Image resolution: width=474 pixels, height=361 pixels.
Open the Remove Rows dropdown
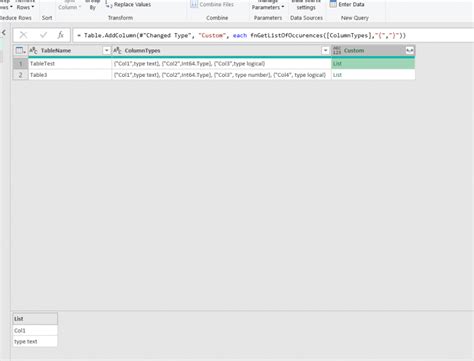tap(25, 5)
